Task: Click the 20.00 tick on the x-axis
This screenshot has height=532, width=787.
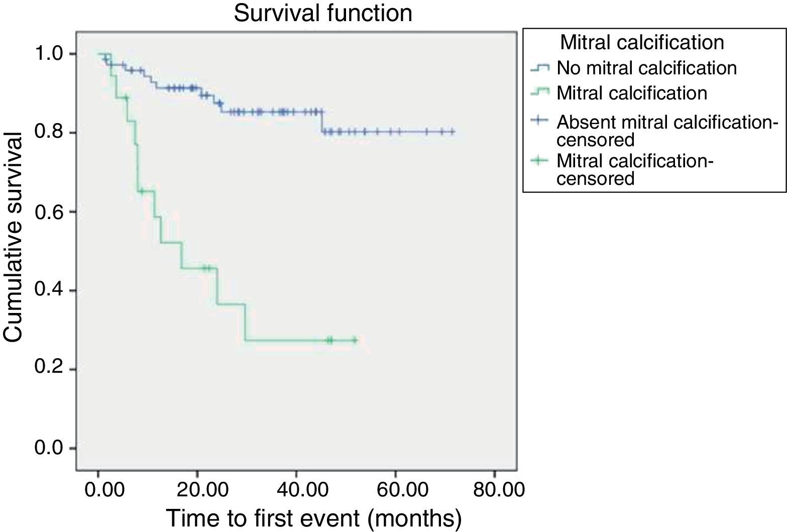Action: pyautogui.click(x=197, y=489)
